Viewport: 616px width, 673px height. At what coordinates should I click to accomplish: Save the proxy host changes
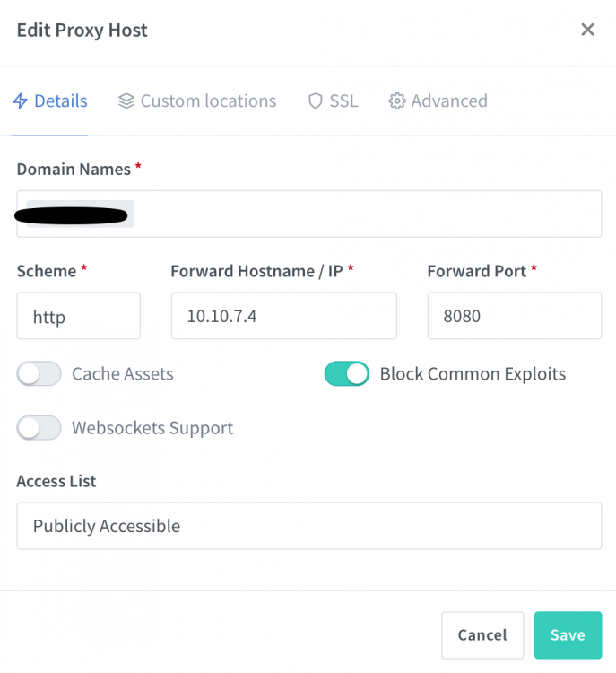pyautogui.click(x=568, y=634)
